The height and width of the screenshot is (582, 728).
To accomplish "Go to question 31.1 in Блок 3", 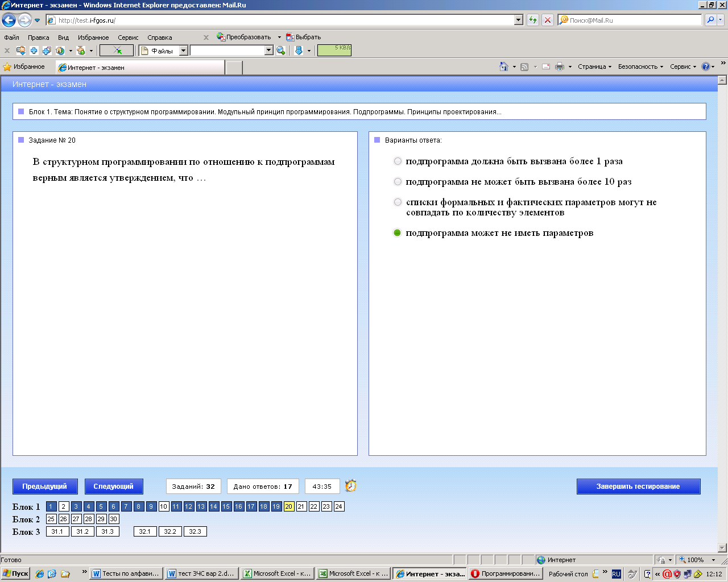I will point(57,531).
